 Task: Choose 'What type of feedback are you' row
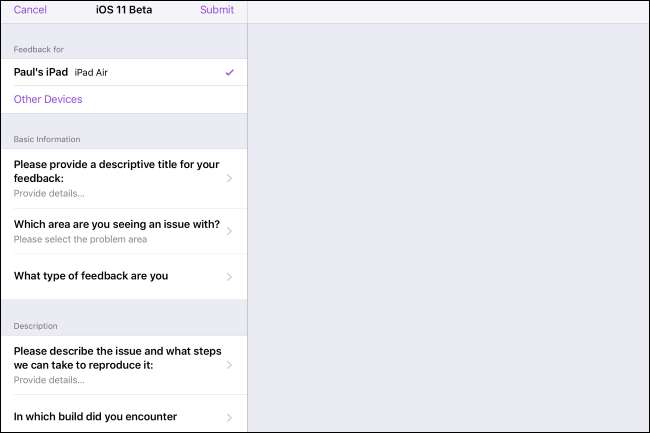(x=91, y=277)
